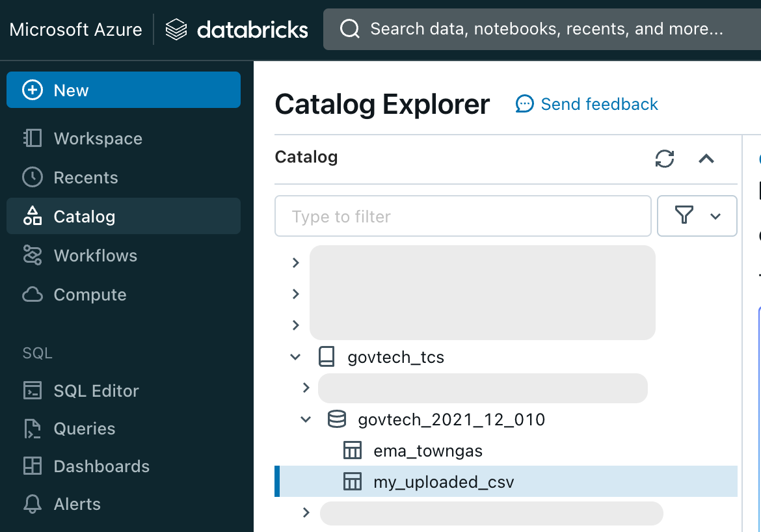The image size is (761, 532).
Task: Click the Recents clock icon
Action: pyautogui.click(x=33, y=177)
